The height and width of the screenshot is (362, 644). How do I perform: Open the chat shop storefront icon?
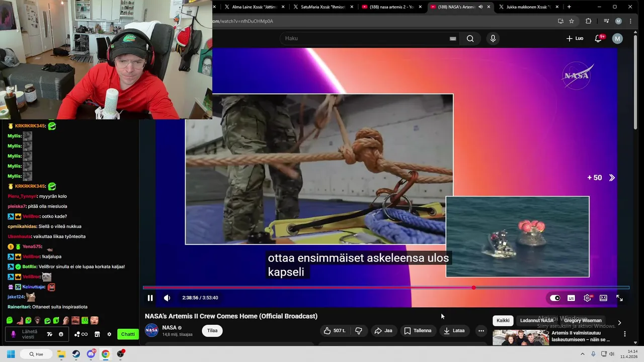pos(97,334)
